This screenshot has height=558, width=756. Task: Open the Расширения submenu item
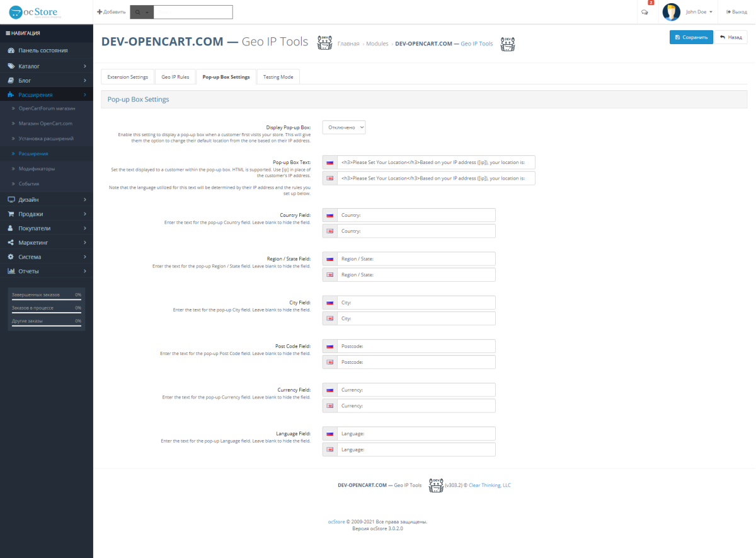tap(47, 153)
